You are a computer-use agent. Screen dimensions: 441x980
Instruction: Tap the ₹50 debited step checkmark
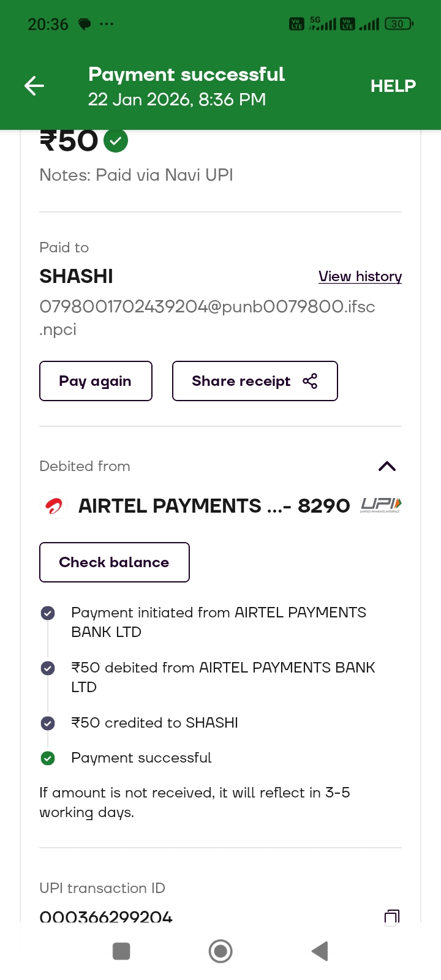48,668
